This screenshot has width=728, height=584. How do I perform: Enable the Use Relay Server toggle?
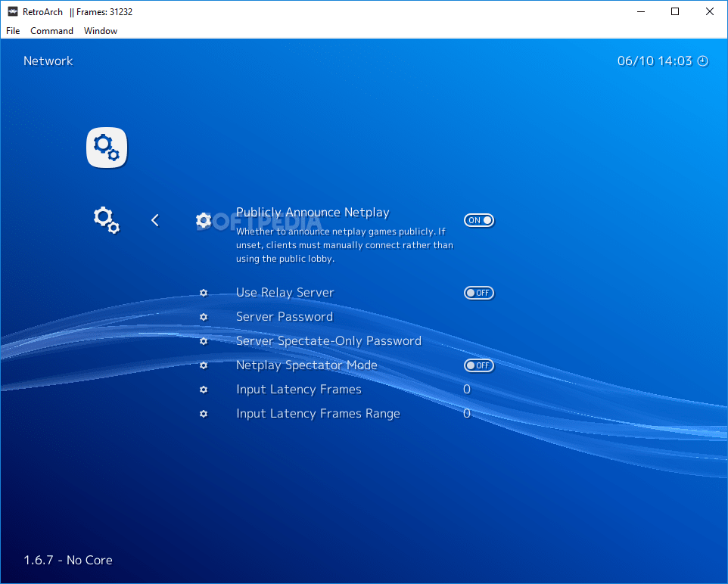(479, 293)
